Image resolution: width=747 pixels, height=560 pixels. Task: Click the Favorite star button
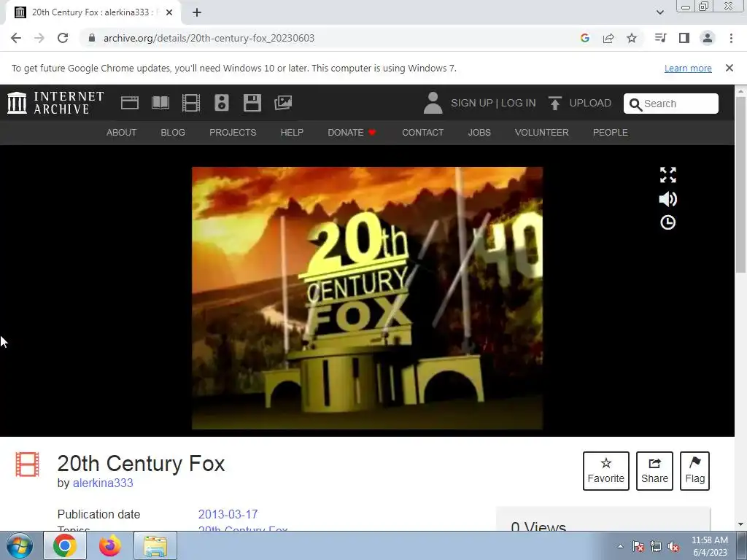coord(605,471)
